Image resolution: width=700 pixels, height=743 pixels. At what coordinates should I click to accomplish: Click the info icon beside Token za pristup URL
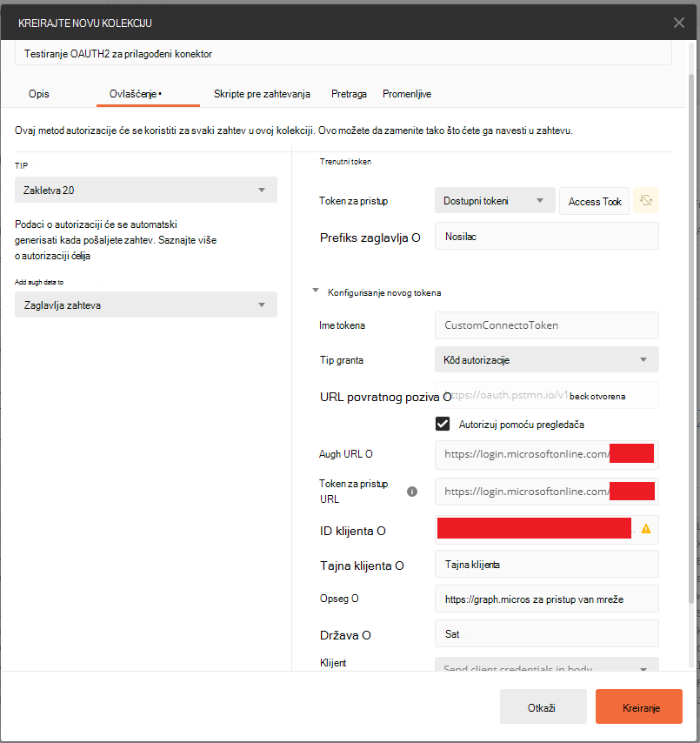[x=412, y=492]
